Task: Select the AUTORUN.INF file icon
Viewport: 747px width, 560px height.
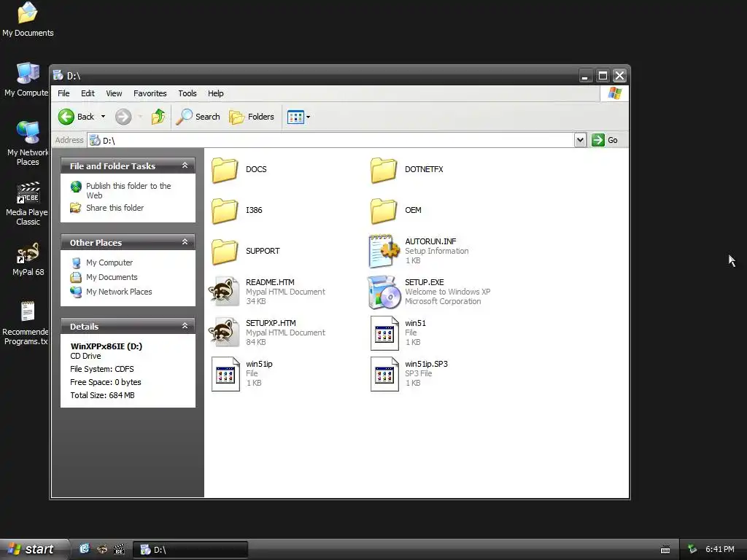Action: pos(384,251)
